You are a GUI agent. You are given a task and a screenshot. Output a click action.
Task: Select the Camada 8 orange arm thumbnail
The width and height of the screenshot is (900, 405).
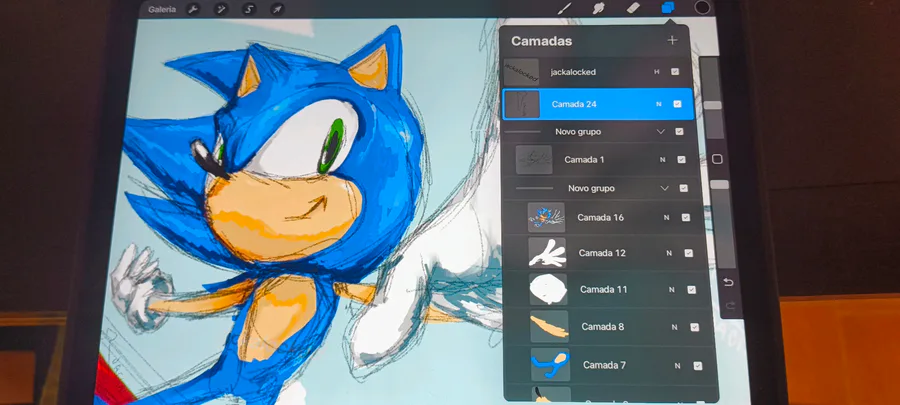[549, 327]
